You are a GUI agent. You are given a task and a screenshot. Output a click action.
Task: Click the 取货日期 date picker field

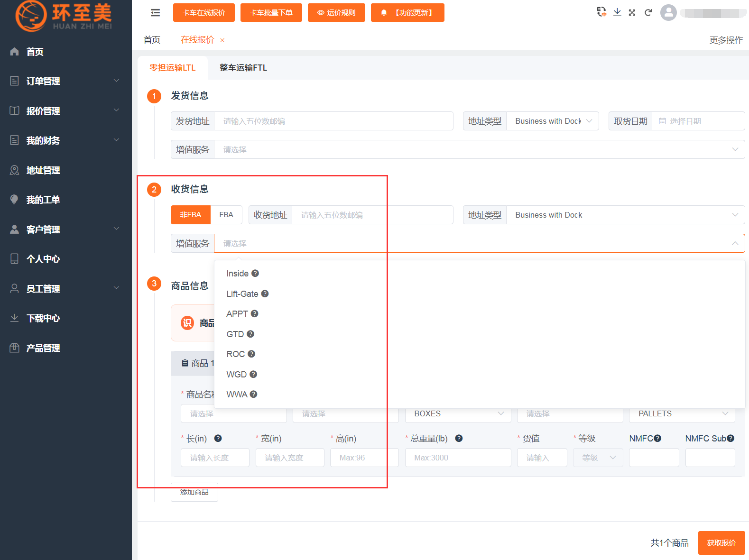click(698, 121)
